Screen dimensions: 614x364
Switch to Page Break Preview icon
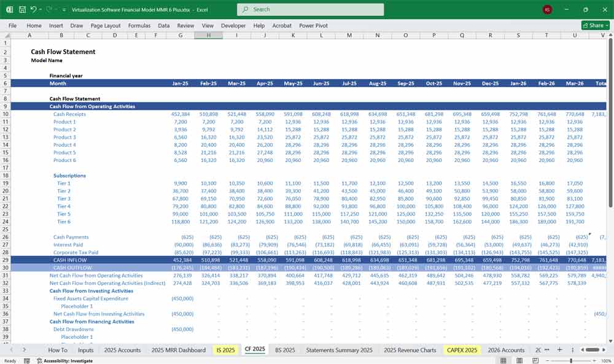click(535, 360)
